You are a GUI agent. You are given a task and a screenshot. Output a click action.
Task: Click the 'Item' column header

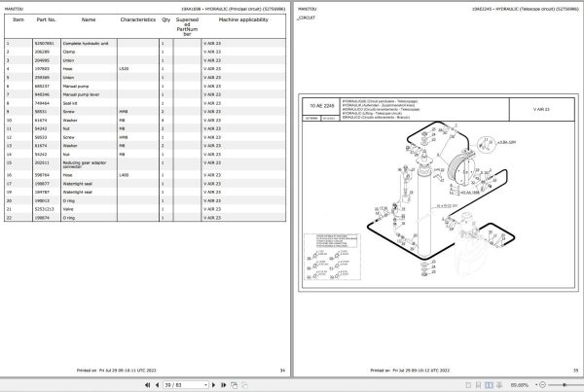(18, 19)
